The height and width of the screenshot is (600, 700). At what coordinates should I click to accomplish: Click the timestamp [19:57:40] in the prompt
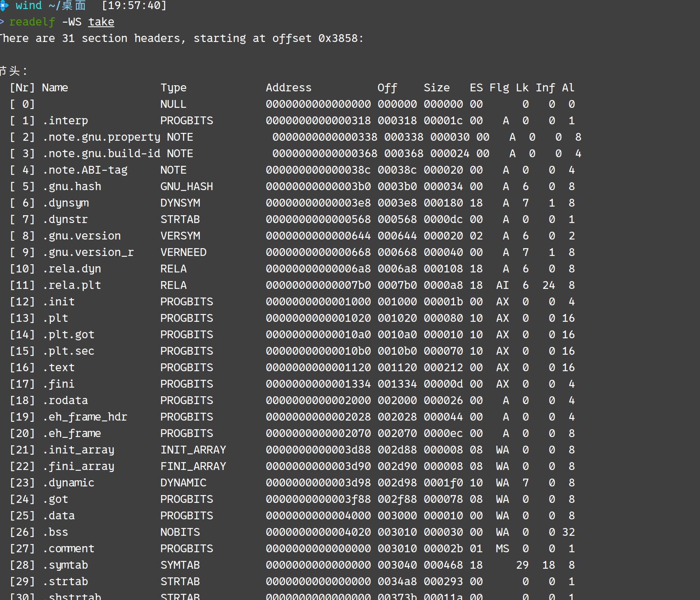[134, 5]
